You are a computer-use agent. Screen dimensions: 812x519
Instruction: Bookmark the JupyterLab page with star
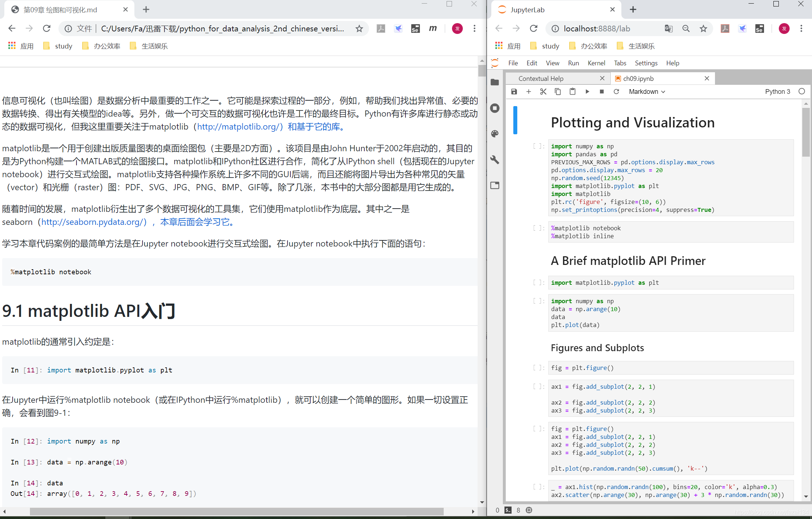(x=703, y=29)
